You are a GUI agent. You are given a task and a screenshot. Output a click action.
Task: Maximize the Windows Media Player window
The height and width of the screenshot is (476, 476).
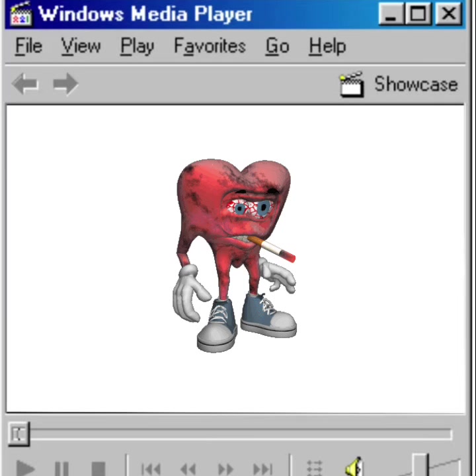418,14
